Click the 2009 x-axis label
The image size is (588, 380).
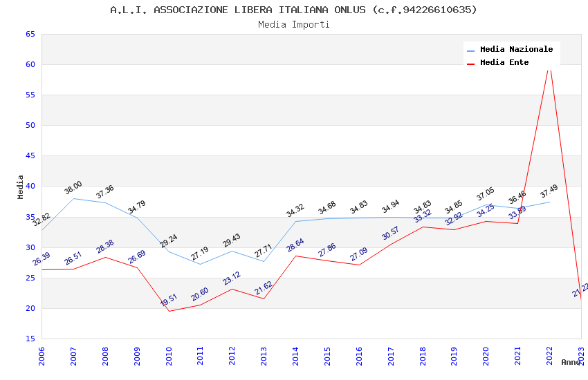click(137, 356)
